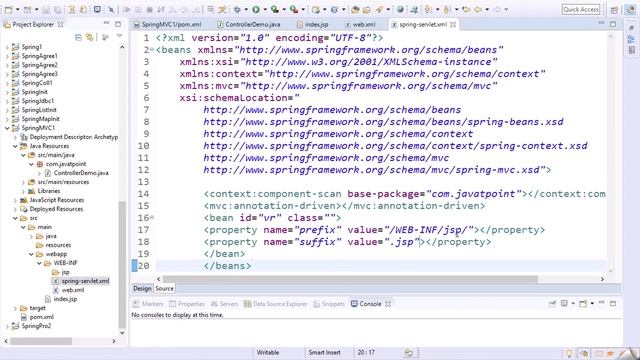Click the New file toolbar icon

pyautogui.click(x=8, y=9)
